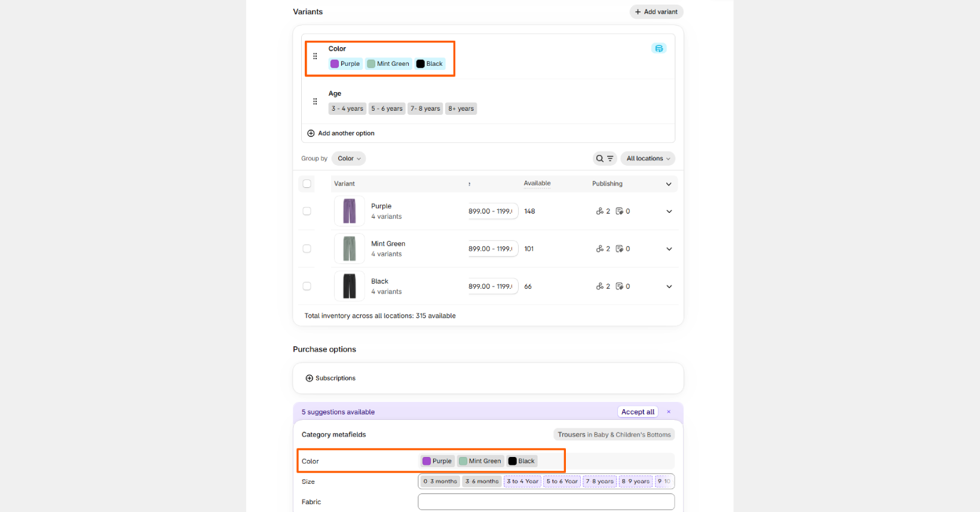Image resolution: width=980 pixels, height=512 pixels.
Task: Open the variant search and filter button
Action: click(x=605, y=159)
